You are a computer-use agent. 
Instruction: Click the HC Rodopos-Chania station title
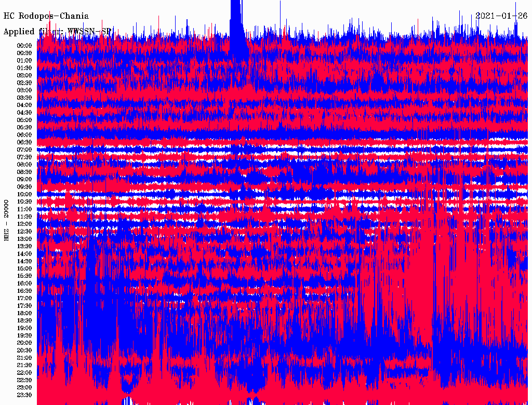(46, 16)
